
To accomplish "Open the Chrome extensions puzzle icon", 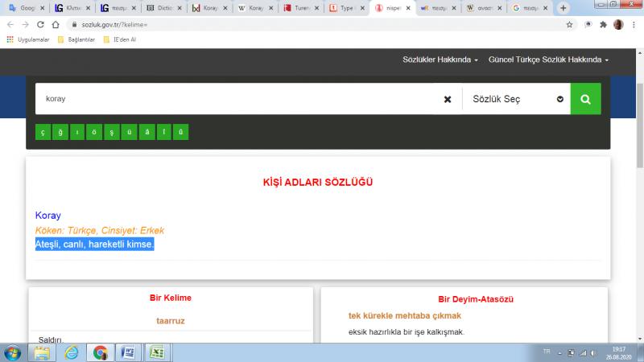I will pyautogui.click(x=603, y=25).
